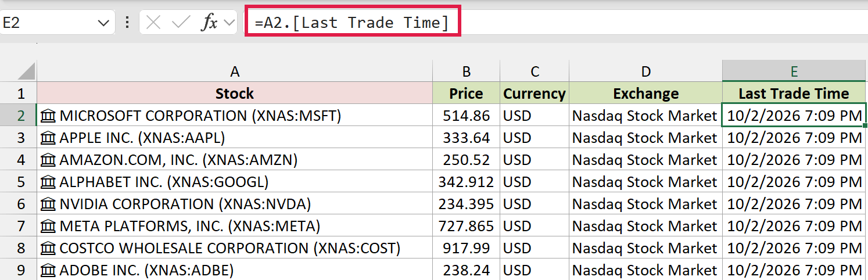Viewport: 868px width, 280px height.
Task: Click the stock data icon beside APPLE INC.
Action: click(x=49, y=138)
